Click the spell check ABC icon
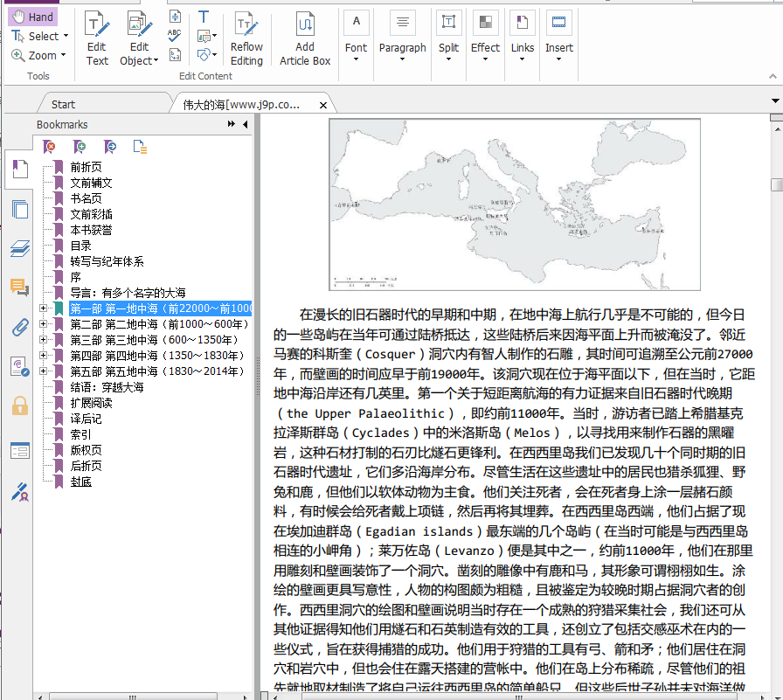The image size is (783, 700). (x=175, y=35)
